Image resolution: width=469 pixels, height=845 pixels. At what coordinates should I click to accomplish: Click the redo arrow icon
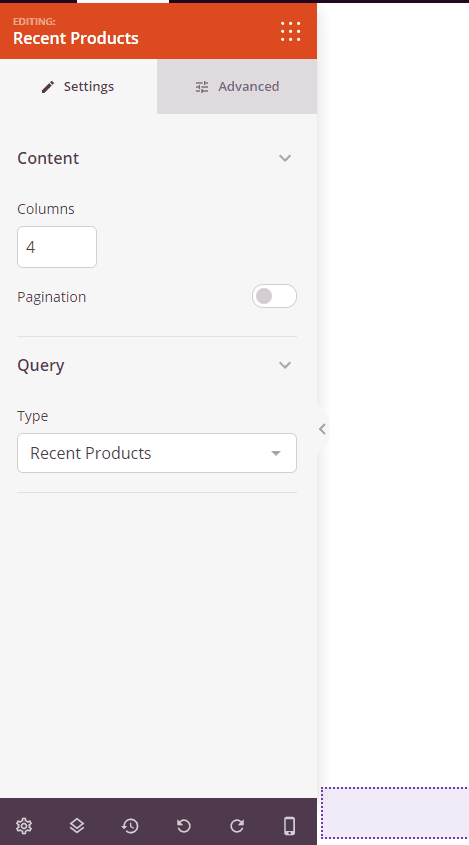coord(237,825)
